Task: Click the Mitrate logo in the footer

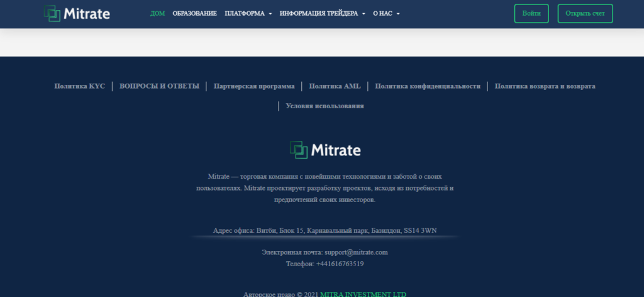Action: click(325, 150)
